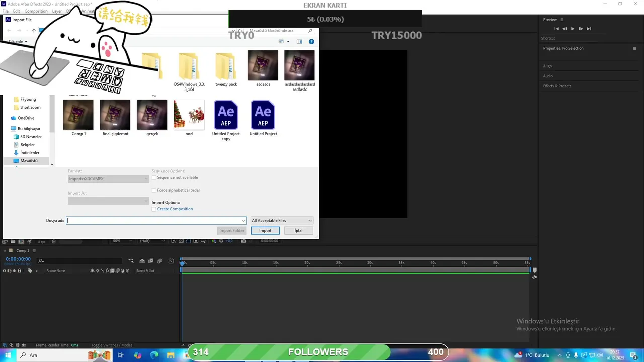644x362 pixels.
Task: Expand the Effects & Presets panel
Action: point(557,86)
